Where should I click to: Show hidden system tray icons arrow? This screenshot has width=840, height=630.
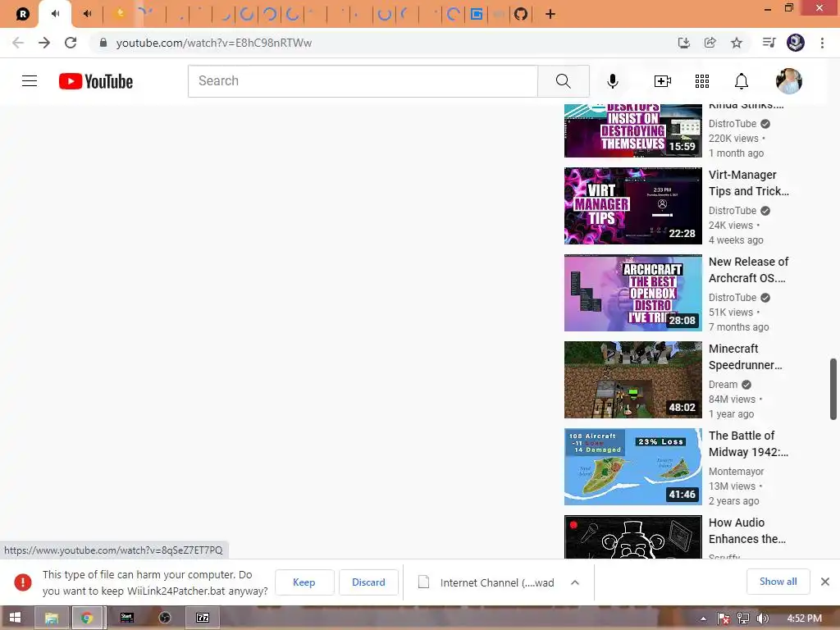[x=703, y=619]
